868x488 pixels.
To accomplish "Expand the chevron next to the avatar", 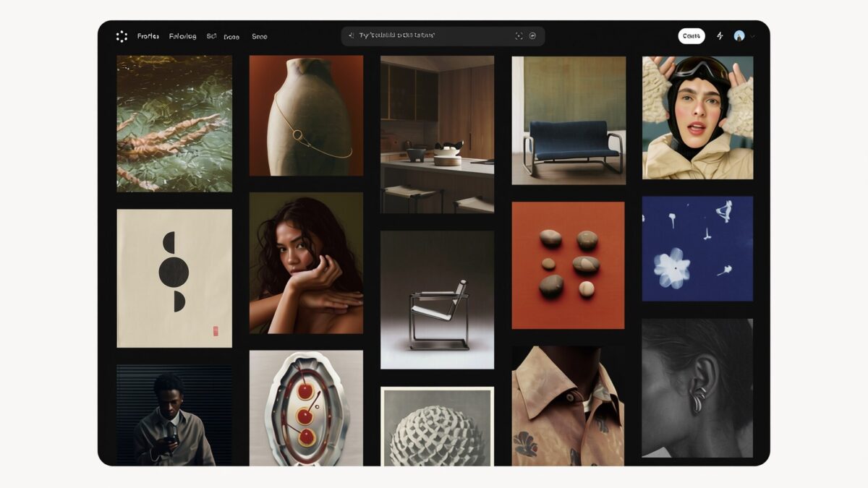I will (753, 36).
